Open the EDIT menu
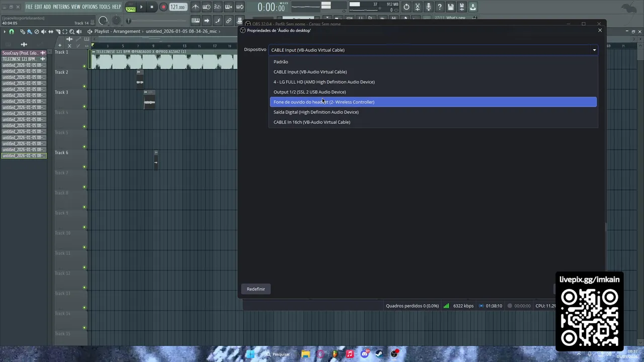Image resolution: width=644 pixels, height=362 pixels. click(x=38, y=7)
